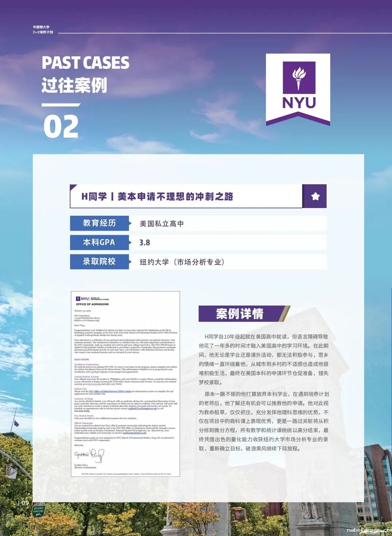
Task: Click the green Broadway street sign
Action: (x=38, y=510)
